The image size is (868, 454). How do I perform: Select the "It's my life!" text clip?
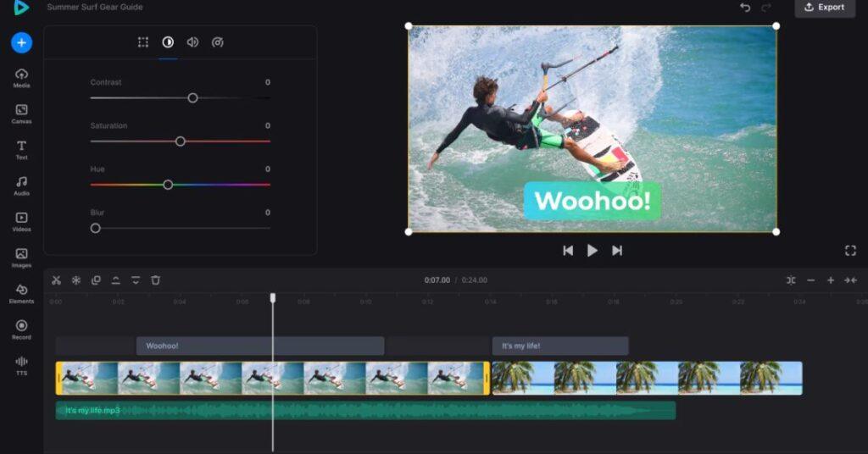tap(560, 346)
